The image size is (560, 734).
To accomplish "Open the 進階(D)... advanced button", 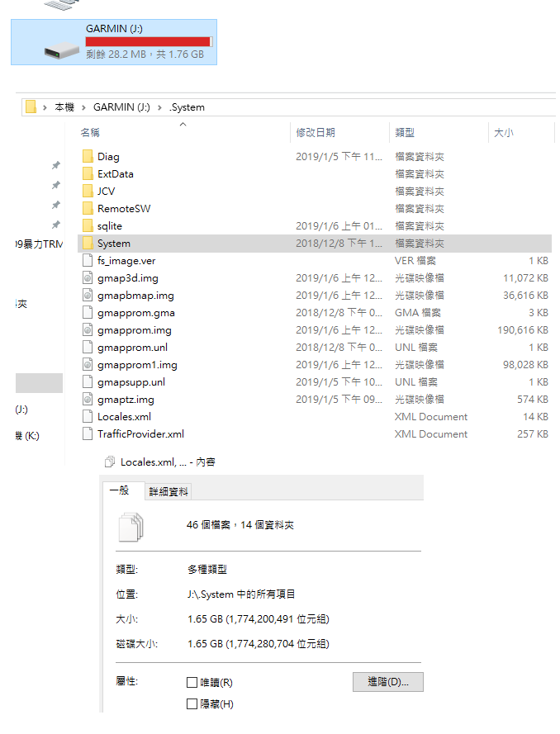I will pyautogui.click(x=387, y=682).
